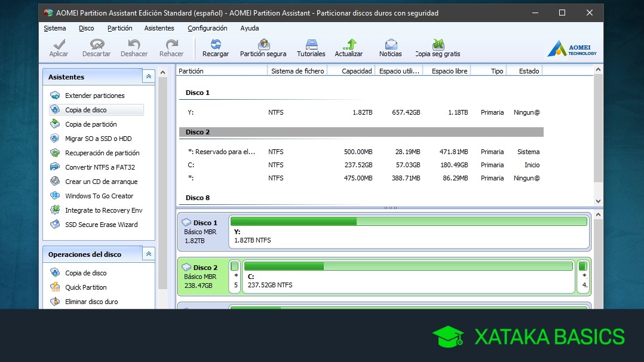644x362 pixels.
Task: Open Crear un CD de arranque
Action: click(101, 182)
